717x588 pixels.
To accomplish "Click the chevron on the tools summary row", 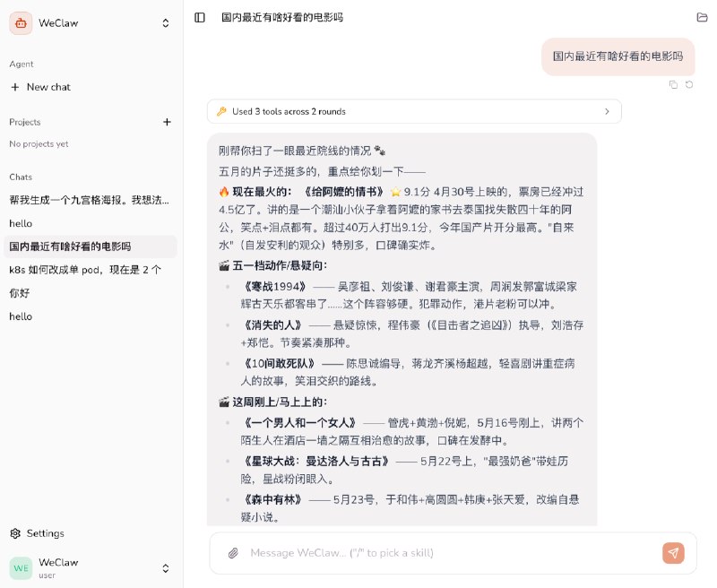I will (x=607, y=111).
